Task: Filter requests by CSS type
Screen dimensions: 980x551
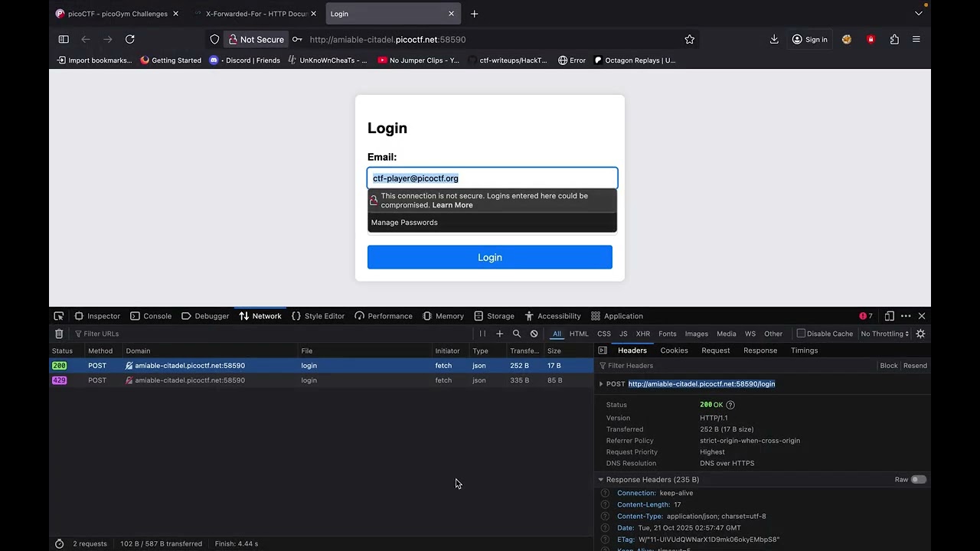Action: pyautogui.click(x=604, y=334)
